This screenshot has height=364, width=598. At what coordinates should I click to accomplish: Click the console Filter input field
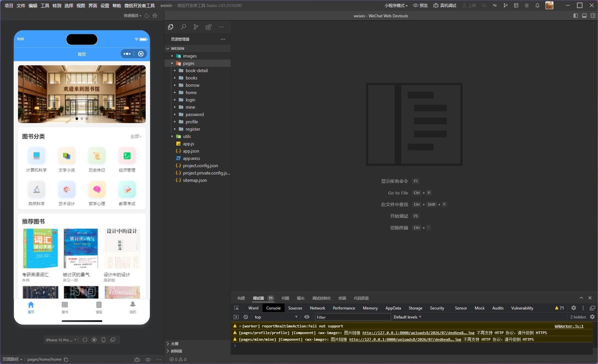click(x=353, y=317)
